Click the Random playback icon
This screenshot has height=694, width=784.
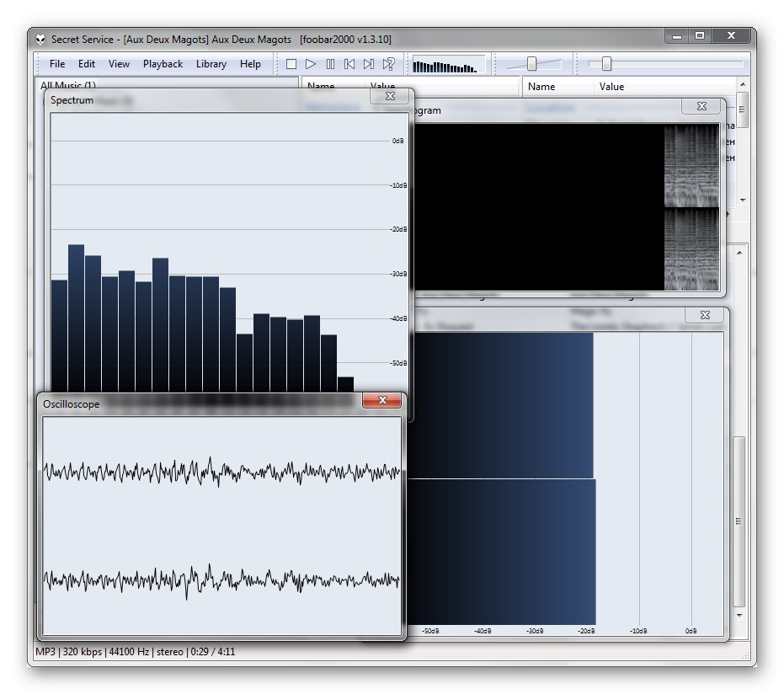(x=388, y=64)
